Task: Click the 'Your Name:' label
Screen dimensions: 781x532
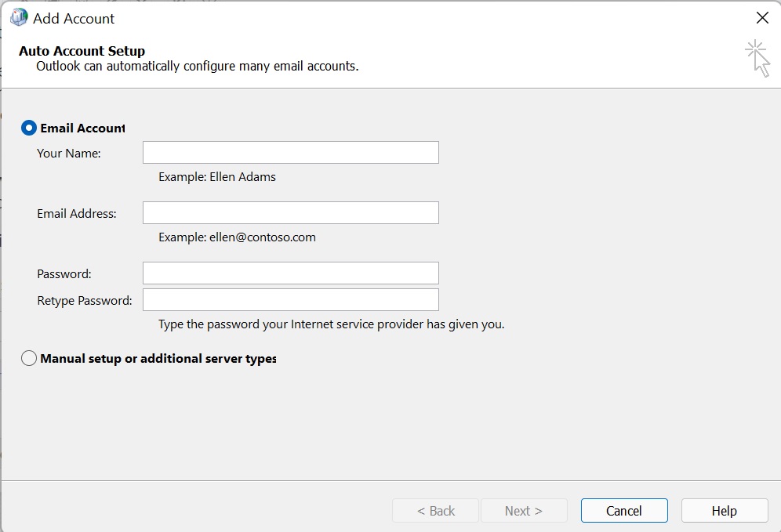Action: [x=69, y=154]
